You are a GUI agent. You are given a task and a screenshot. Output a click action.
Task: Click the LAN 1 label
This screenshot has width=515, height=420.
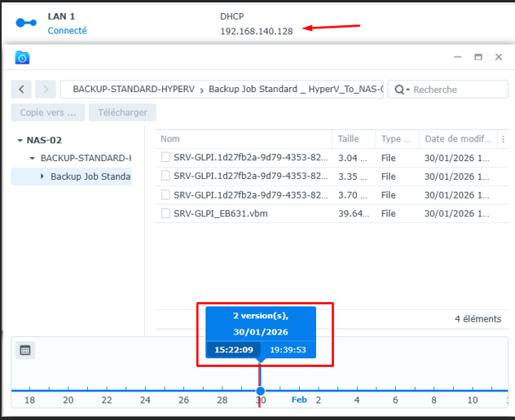pyautogui.click(x=61, y=16)
